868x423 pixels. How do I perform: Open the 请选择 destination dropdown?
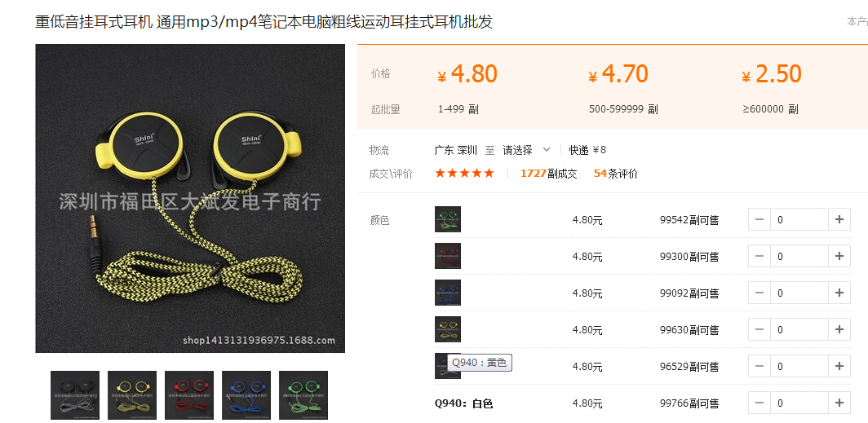tap(526, 150)
